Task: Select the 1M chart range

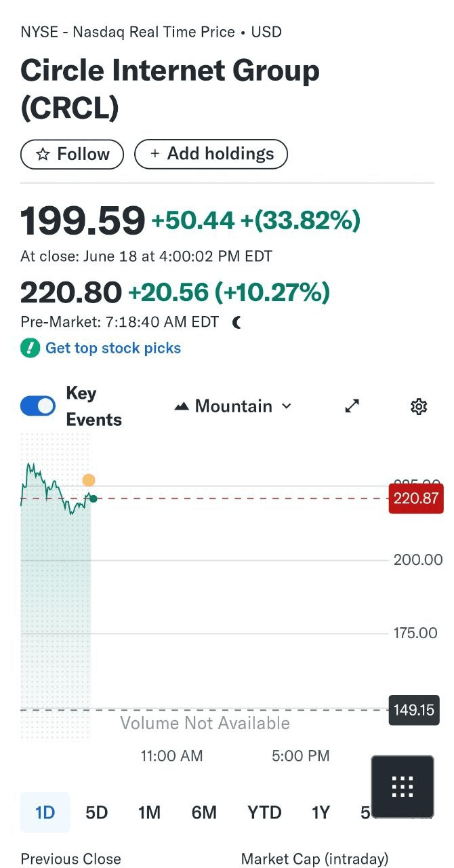Action: tap(149, 812)
